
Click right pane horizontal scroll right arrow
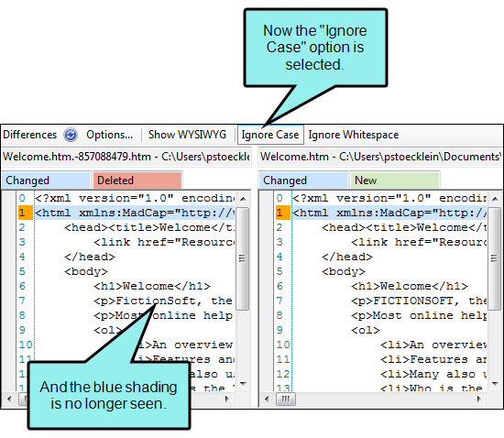pyautogui.click(x=479, y=400)
